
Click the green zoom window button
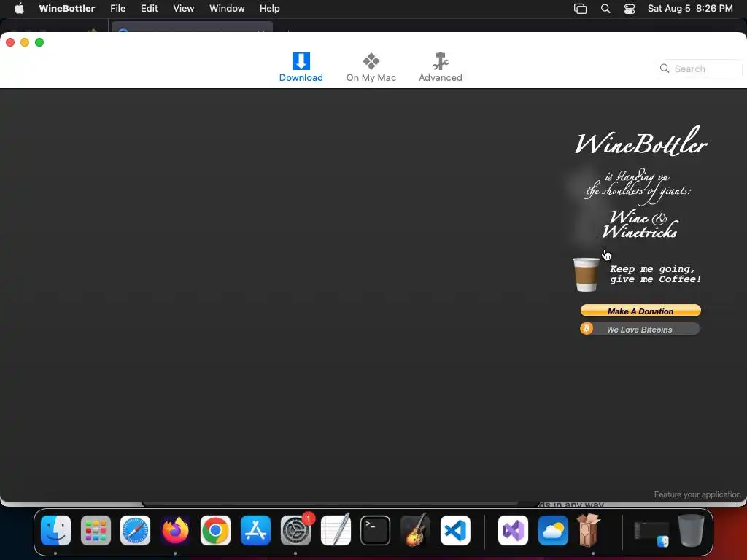click(x=39, y=42)
